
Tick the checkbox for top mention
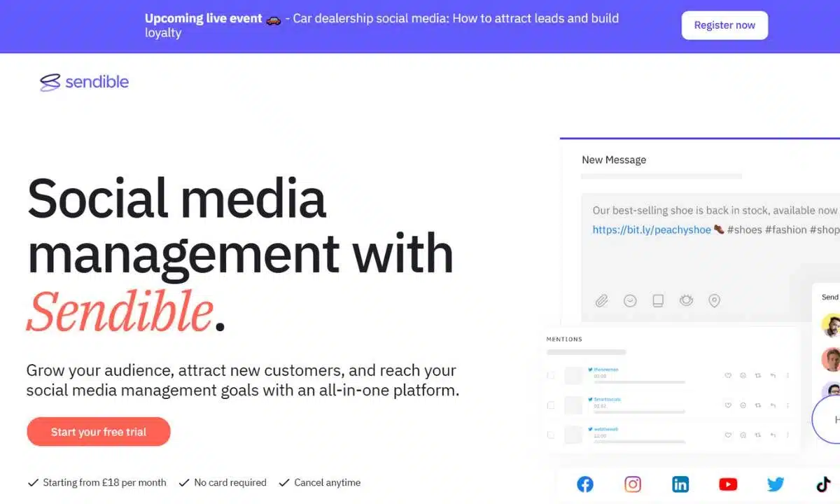[551, 376]
